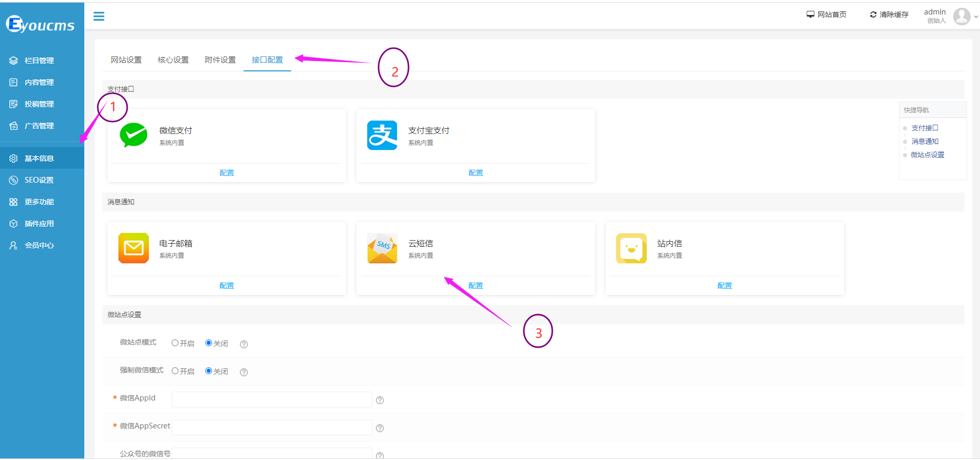This screenshot has height=460, width=980.
Task: Click help icon beside 微信AppSecret field
Action: (x=380, y=428)
